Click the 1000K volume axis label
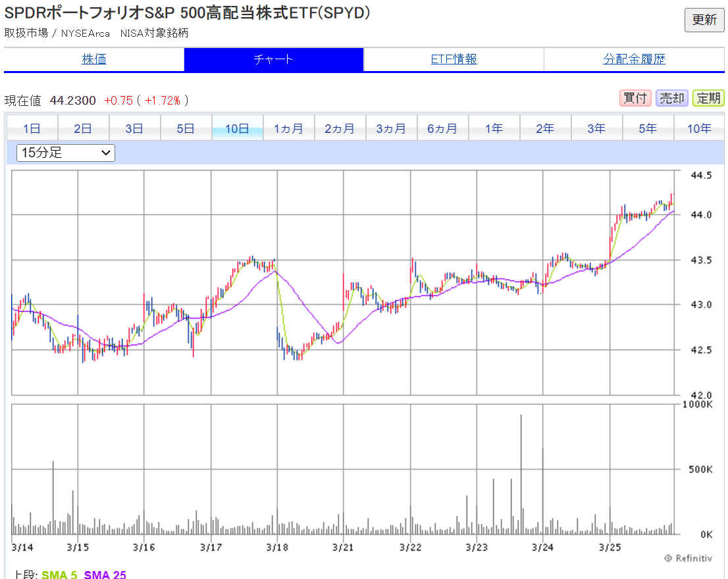This screenshot has width=728, height=579. click(x=697, y=404)
